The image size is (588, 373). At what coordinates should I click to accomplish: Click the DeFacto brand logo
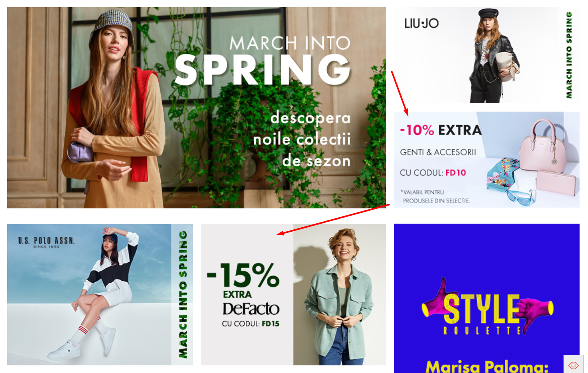(251, 309)
